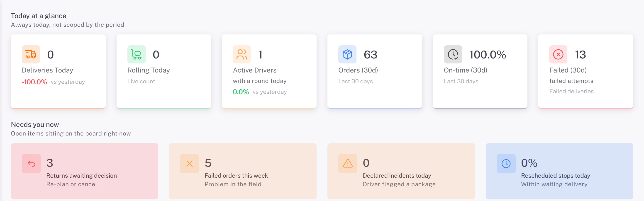Click the blue package box icon
Viewport: 644px width, 201px height.
coord(347,54)
